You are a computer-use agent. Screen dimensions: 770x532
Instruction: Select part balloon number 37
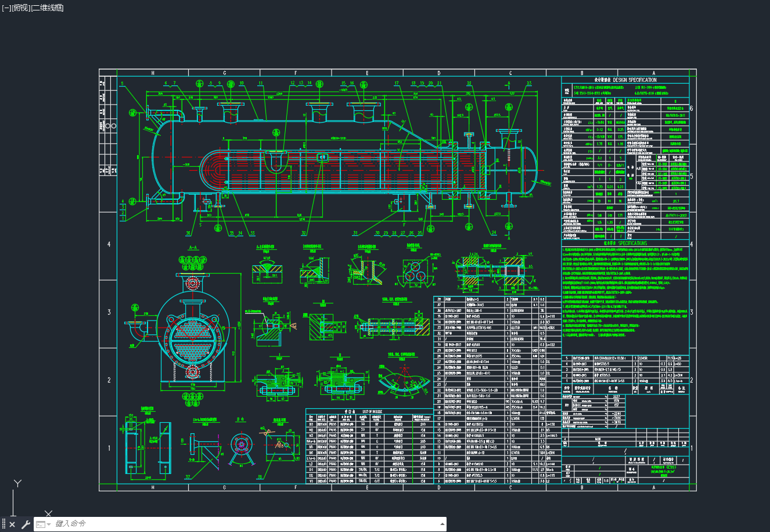tap(188, 477)
